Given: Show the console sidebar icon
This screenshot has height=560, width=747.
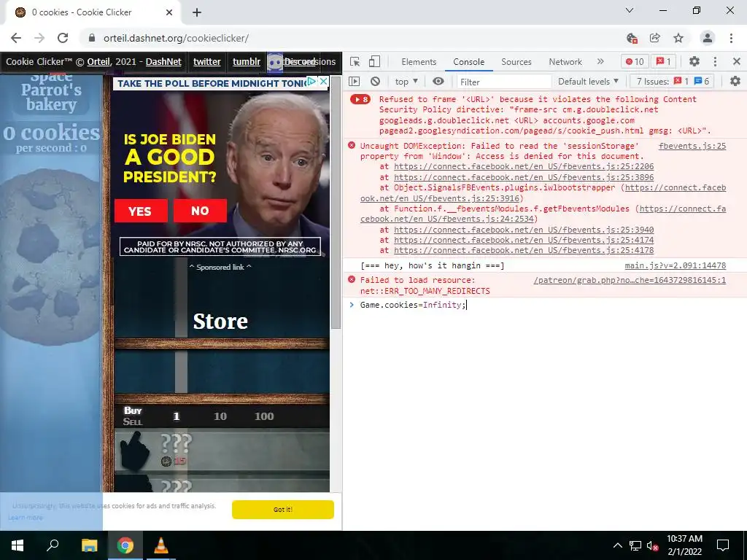Looking at the screenshot, I should point(355,82).
